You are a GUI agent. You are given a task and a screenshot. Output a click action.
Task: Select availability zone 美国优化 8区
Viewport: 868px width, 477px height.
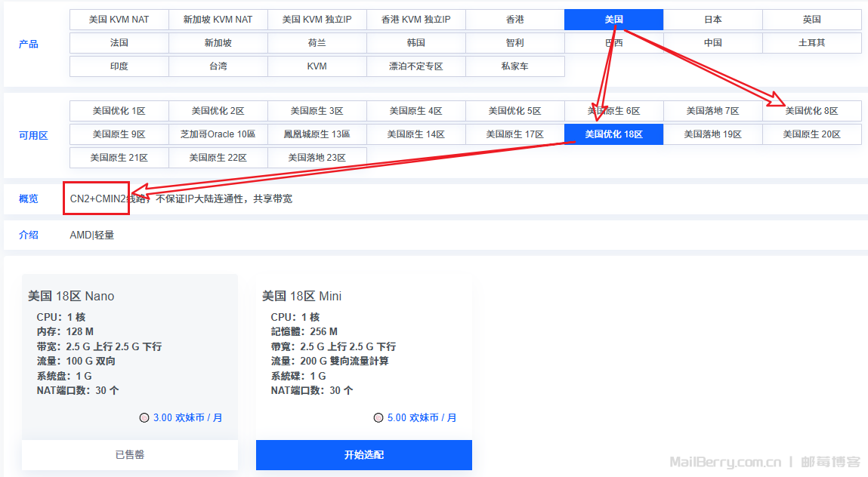coord(811,111)
